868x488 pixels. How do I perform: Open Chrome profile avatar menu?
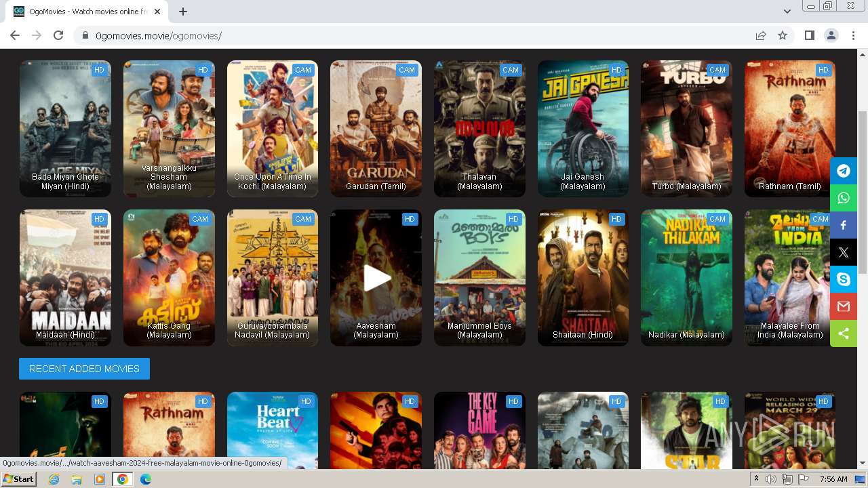pos(831,35)
